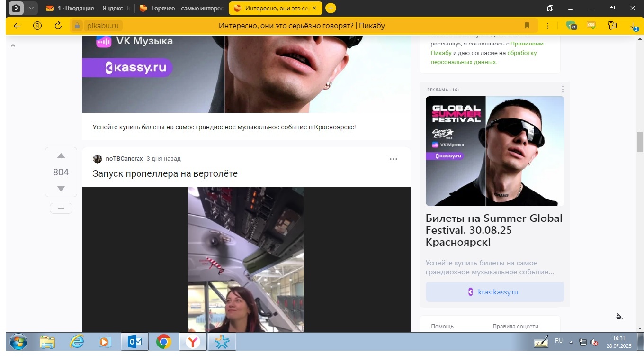Open the ad blocker extension icon
This screenshot has height=364, width=644.
pos(571,26)
